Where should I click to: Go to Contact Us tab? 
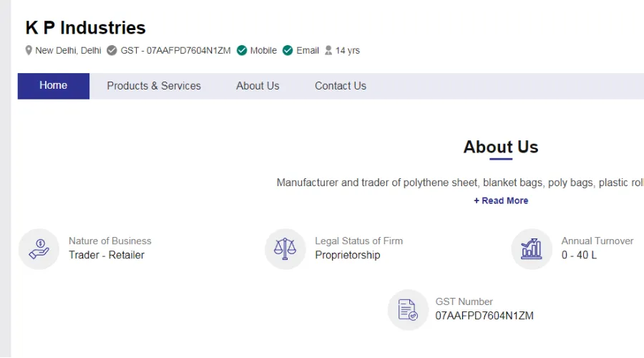pos(341,86)
